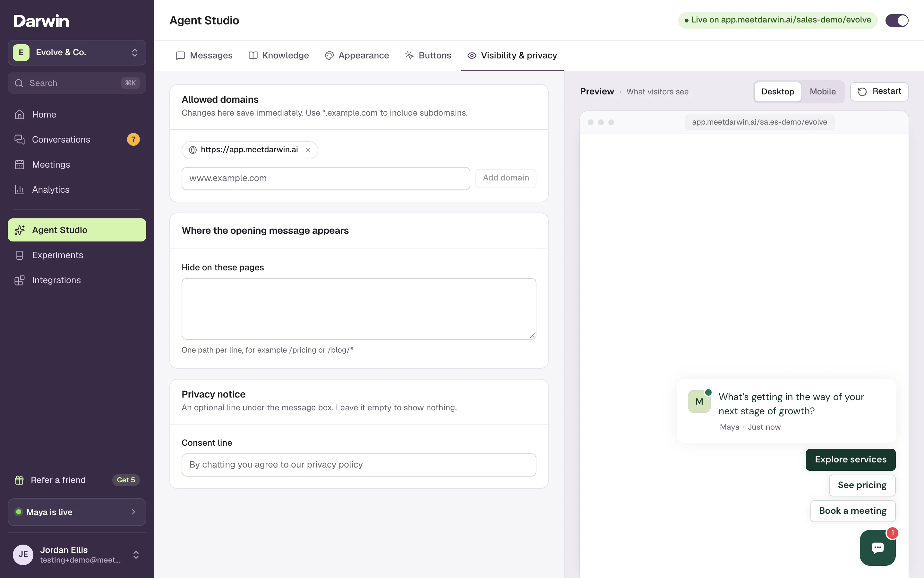
Task: Switch preview to Desktop
Action: tap(777, 92)
